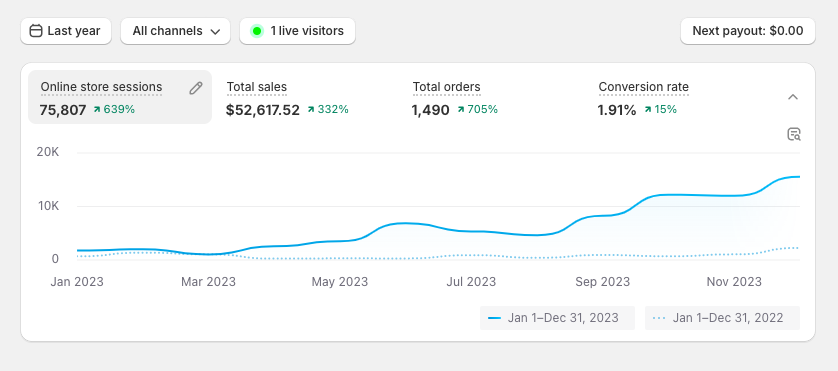Viewport: 838px width, 371px height.
Task: Click the calendar icon in Last year button
Action: coord(36,31)
